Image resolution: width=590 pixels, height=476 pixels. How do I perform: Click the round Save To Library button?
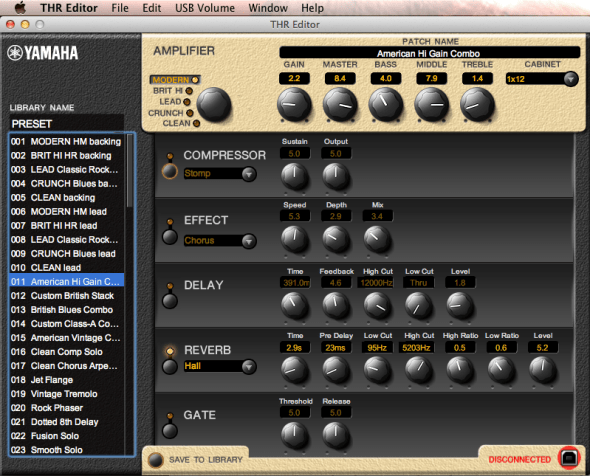(x=155, y=460)
